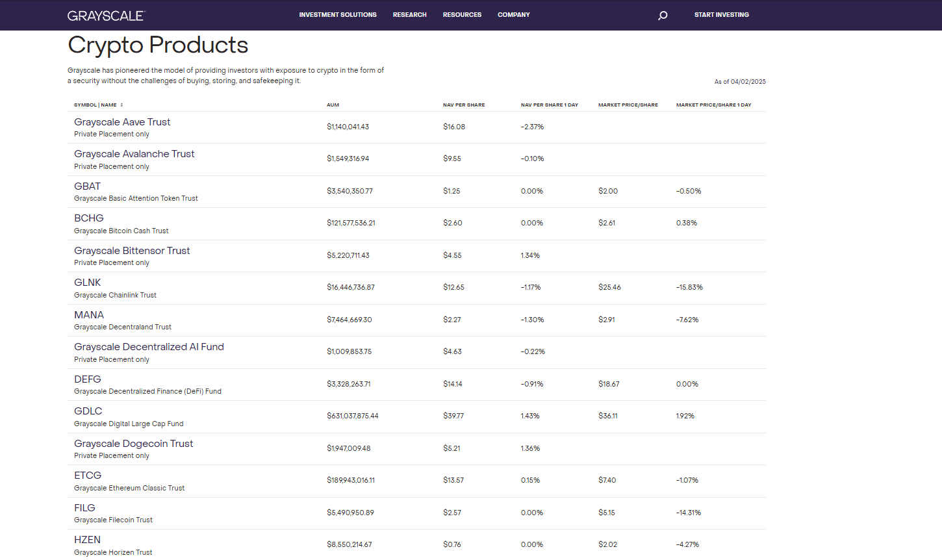Select market 1 day change 0.38%
The height and width of the screenshot is (560, 942).
point(687,223)
